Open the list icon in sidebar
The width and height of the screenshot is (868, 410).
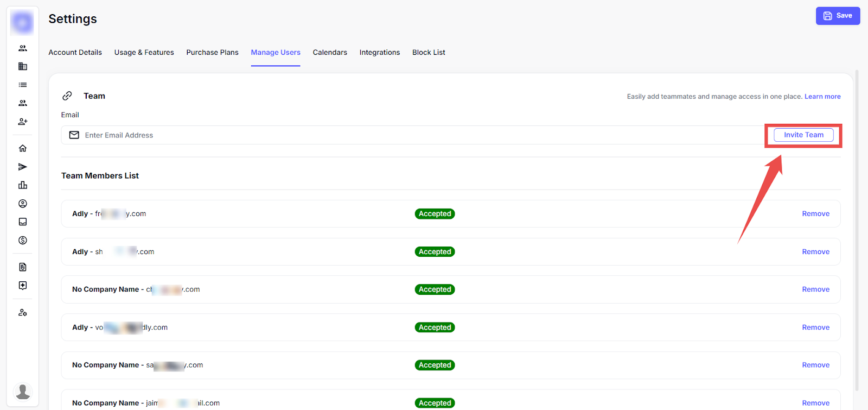23,85
